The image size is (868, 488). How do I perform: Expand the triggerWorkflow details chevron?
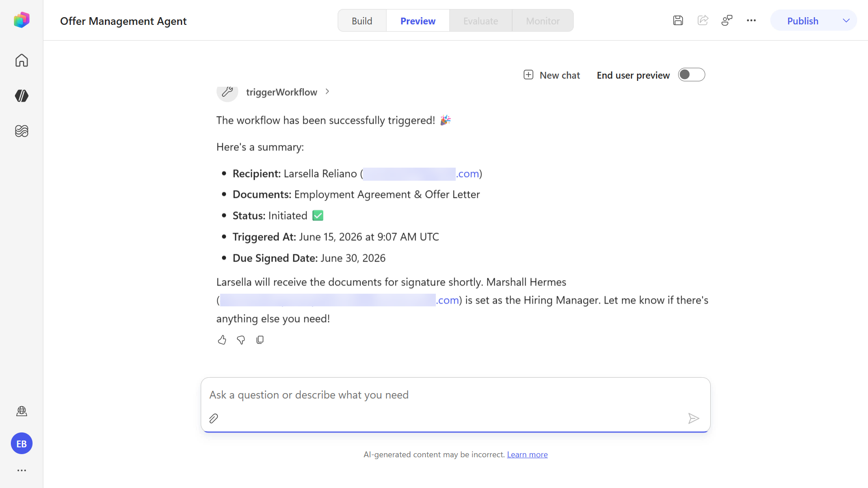coord(327,92)
